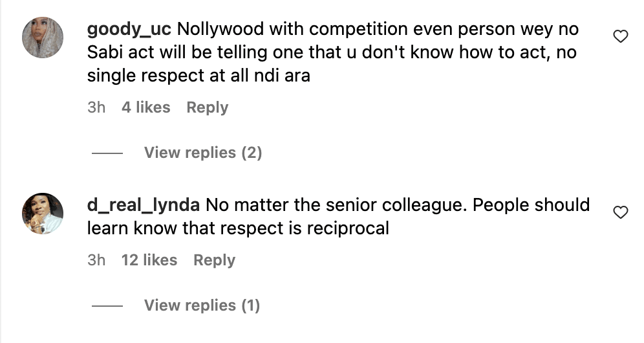Open d_real_lynda's profile picture
Viewport: 644px width, 343px height.
coord(43,213)
